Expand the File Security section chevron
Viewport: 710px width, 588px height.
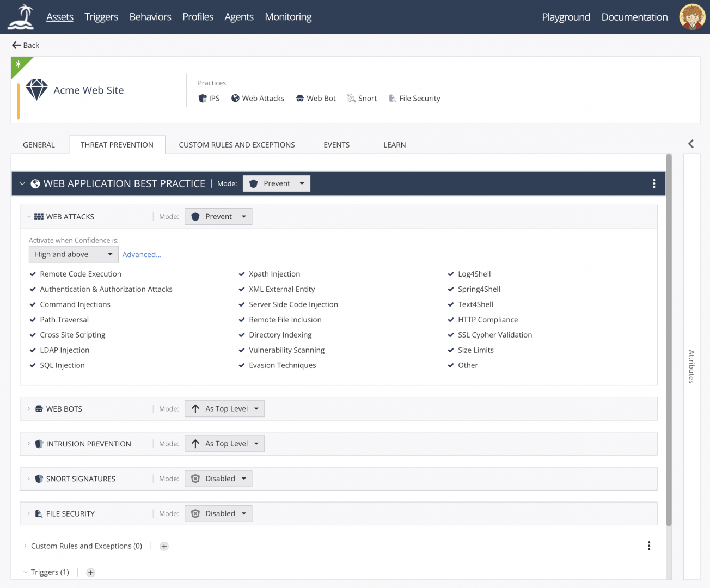[x=29, y=513]
